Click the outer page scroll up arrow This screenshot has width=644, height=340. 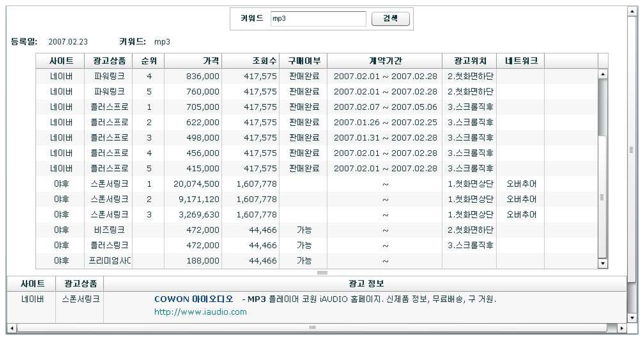(x=632, y=12)
